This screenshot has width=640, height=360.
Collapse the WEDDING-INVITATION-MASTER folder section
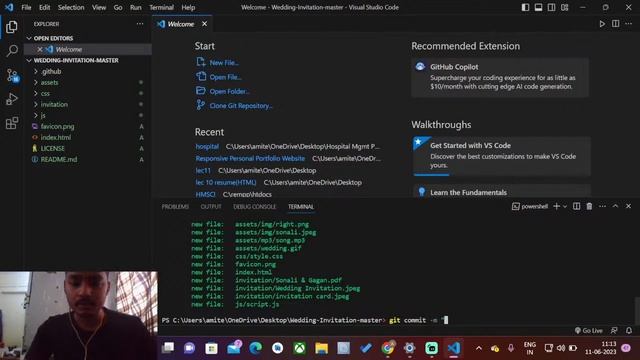point(29,60)
